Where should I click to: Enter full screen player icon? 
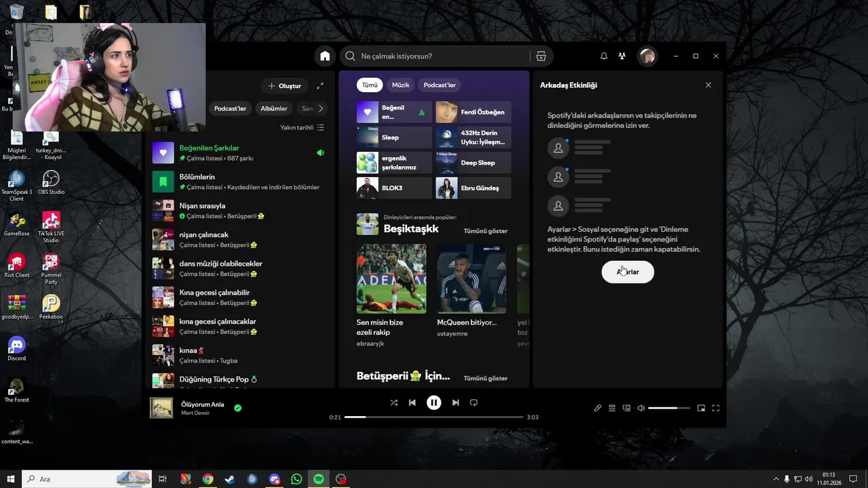pyautogui.click(x=715, y=408)
